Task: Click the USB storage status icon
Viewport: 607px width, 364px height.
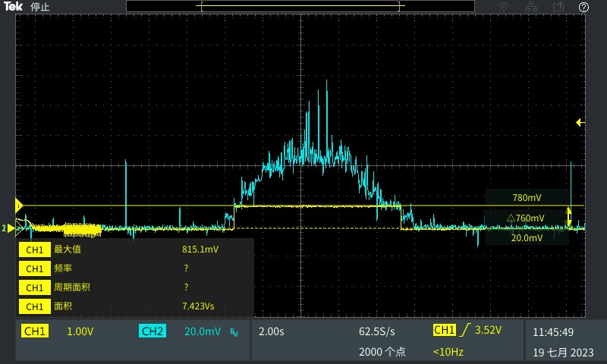Action: pos(558,7)
